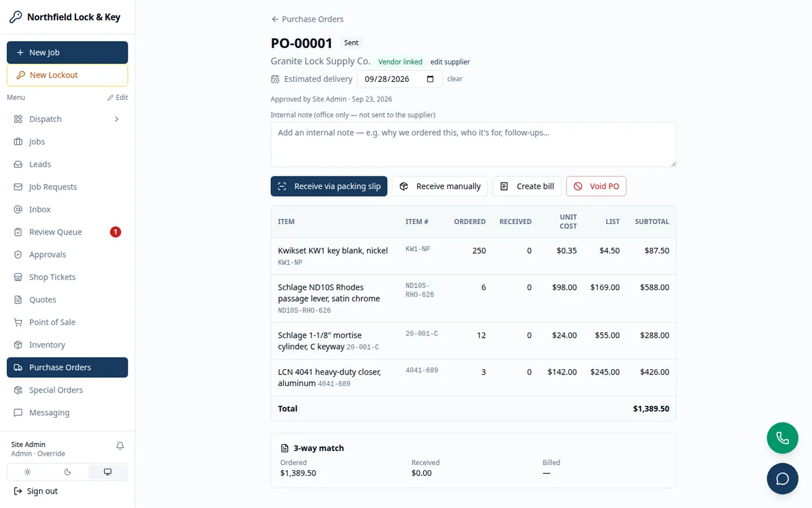812x508 pixels.
Task: Click the Vendor linked badge
Action: point(400,62)
